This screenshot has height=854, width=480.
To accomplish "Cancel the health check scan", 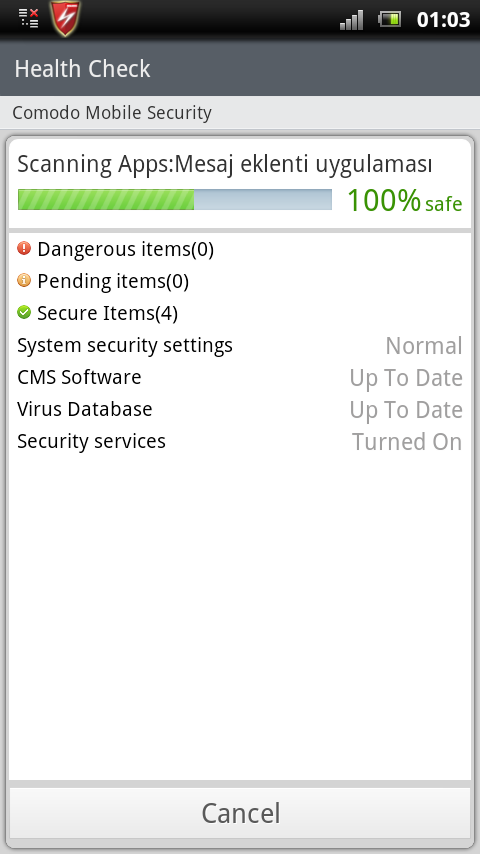I will point(240,813).
